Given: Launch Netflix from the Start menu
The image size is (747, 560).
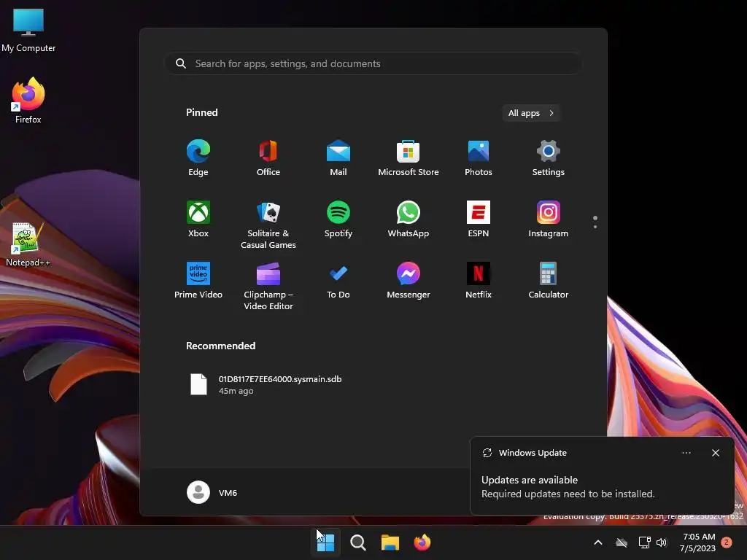Looking at the screenshot, I should [x=479, y=281].
